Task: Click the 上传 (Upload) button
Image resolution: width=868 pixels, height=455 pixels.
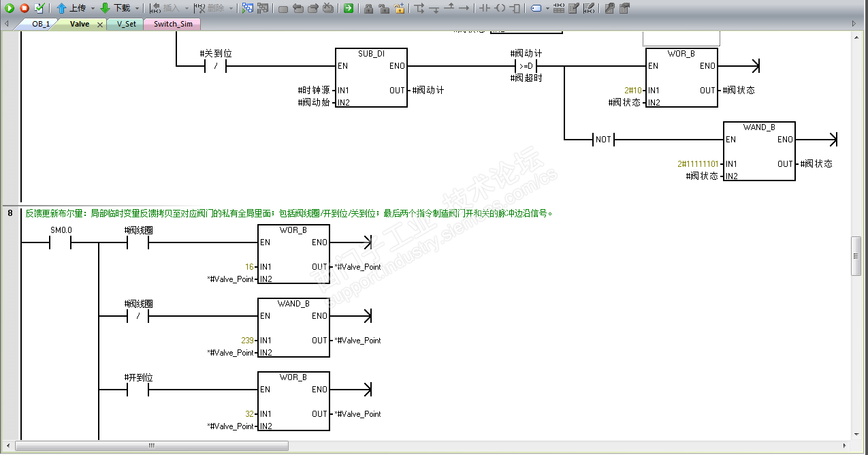Action: pos(70,8)
